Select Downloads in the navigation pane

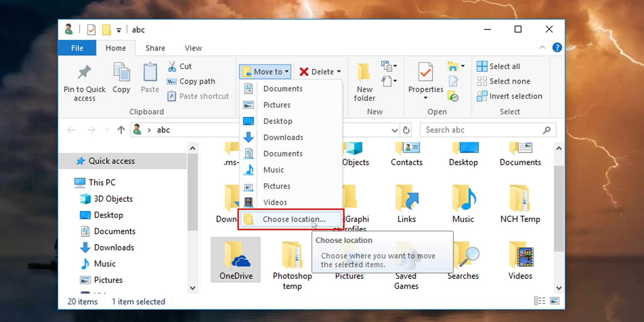114,247
